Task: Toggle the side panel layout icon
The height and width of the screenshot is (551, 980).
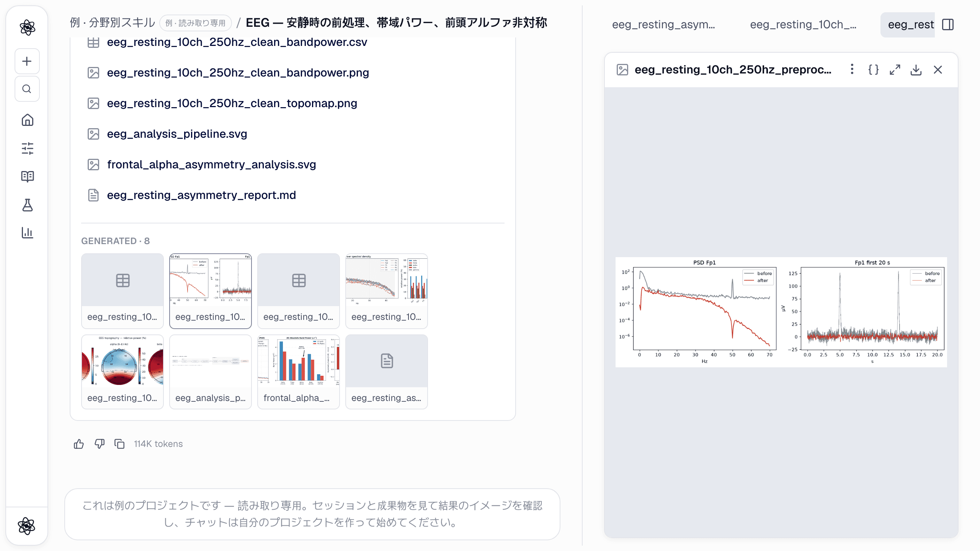Action: coord(948,24)
